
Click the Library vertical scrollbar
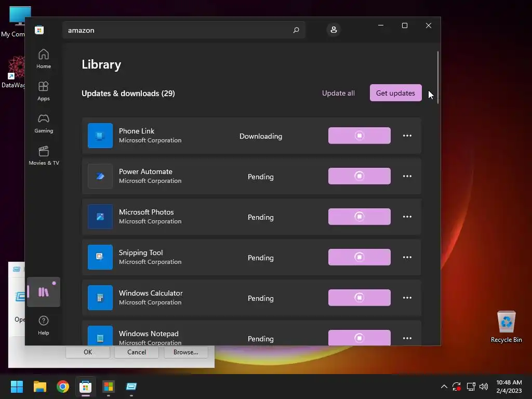[437, 77]
